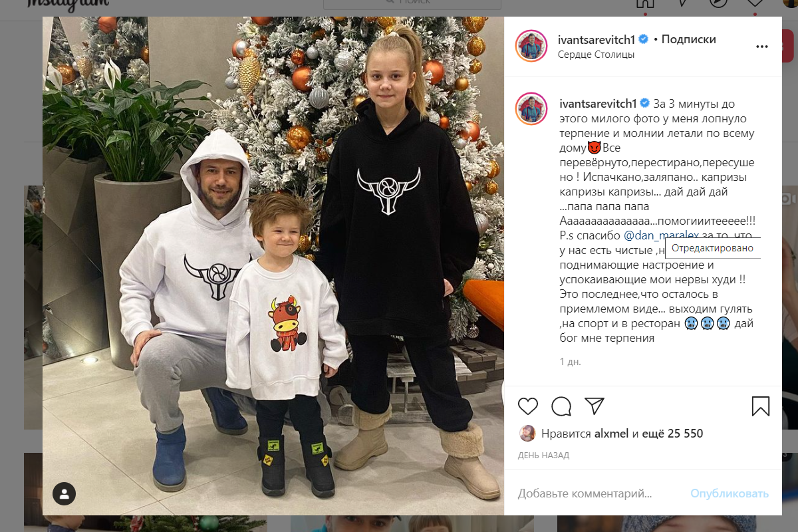Image resolution: width=798 pixels, height=532 pixels.
Task: Open the liker's small avatar beside Нравится
Action: point(527,434)
